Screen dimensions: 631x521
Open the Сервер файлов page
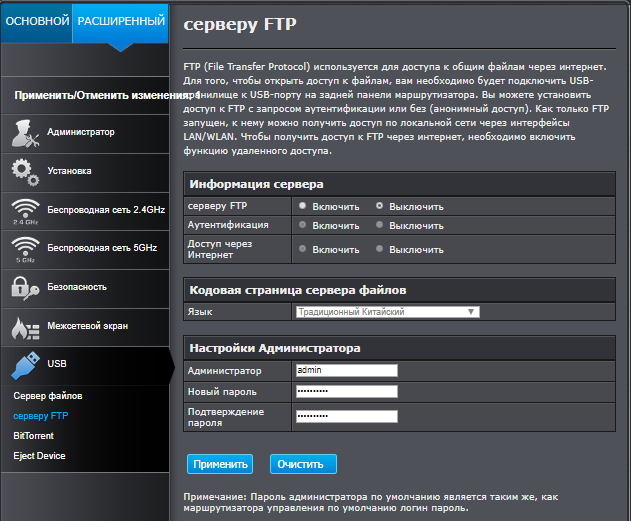pos(48,396)
